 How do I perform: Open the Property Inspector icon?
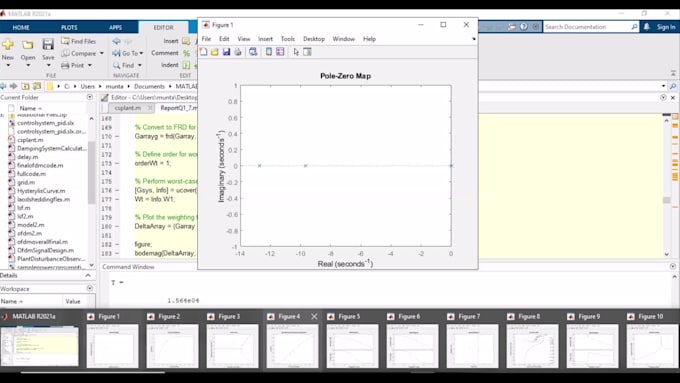307,52
